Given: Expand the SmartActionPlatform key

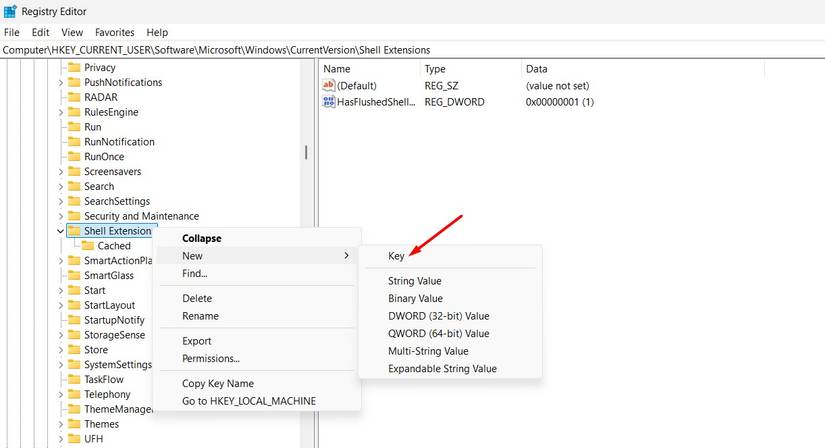Looking at the screenshot, I should pyautogui.click(x=61, y=261).
